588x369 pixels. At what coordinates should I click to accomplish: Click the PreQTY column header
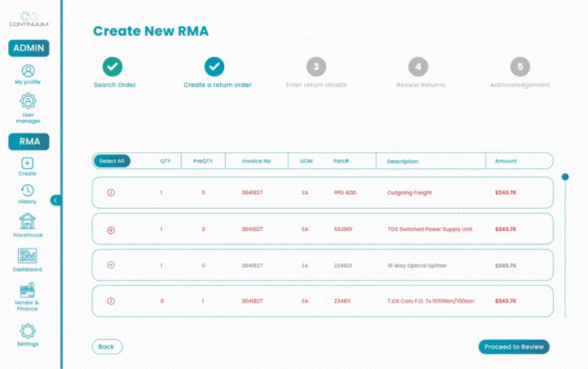point(203,161)
